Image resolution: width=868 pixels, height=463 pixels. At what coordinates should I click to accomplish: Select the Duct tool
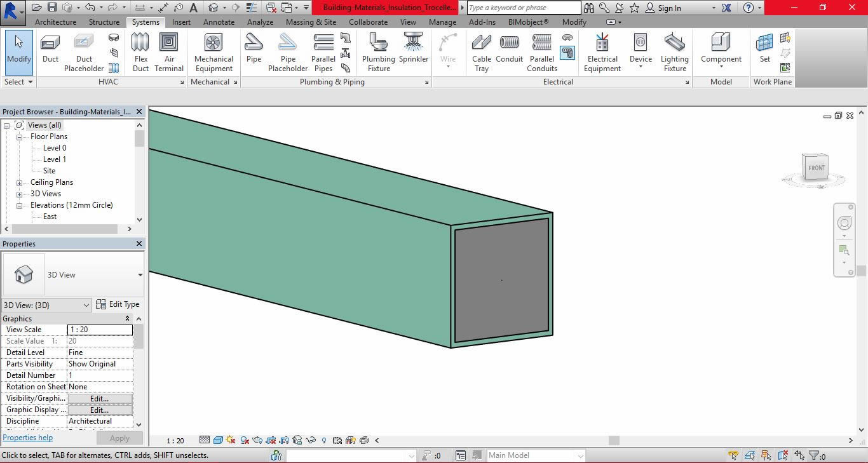[x=50, y=49]
